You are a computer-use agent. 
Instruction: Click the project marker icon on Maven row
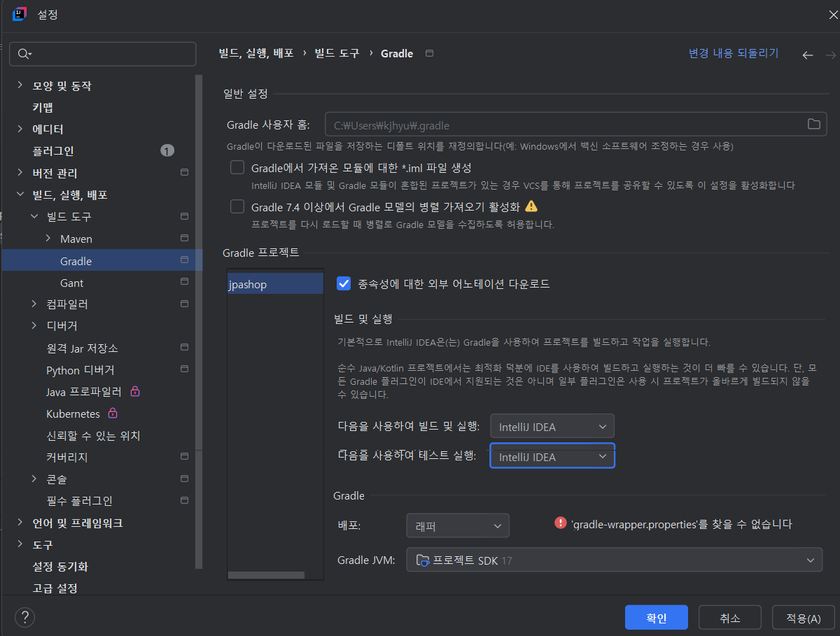[184, 238]
